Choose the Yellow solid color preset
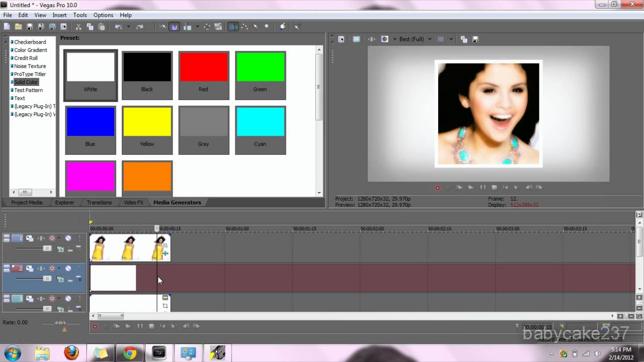This screenshot has width=644, height=362. tap(147, 130)
